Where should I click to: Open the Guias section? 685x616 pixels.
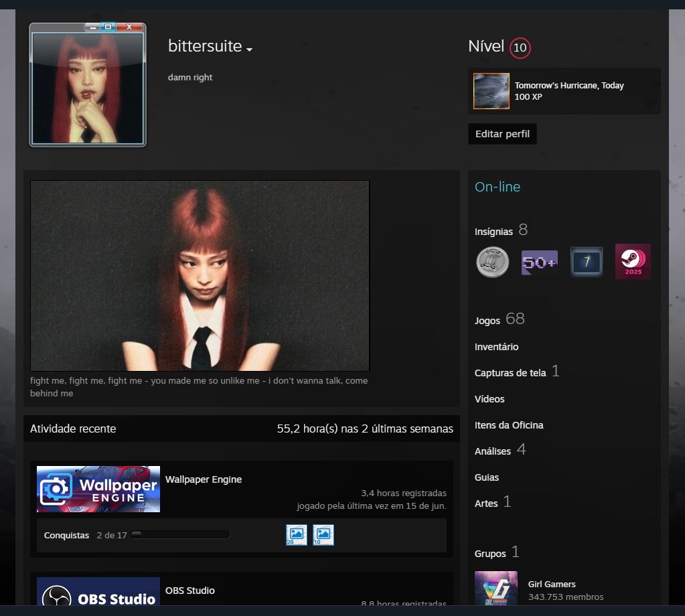pyautogui.click(x=487, y=477)
